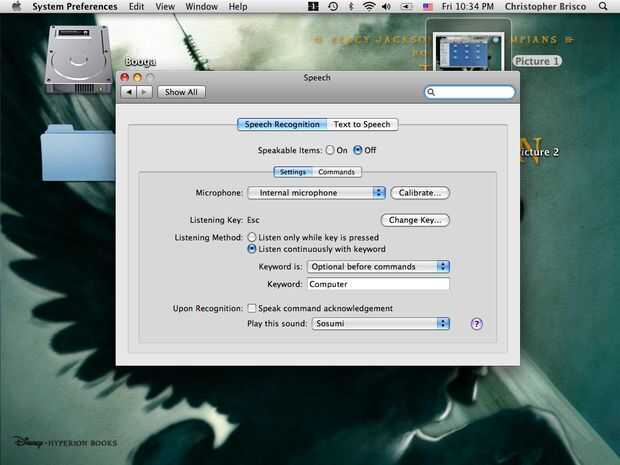The height and width of the screenshot is (465, 620).
Task: Open the Time Machine menu bar icon
Action: (x=333, y=6)
